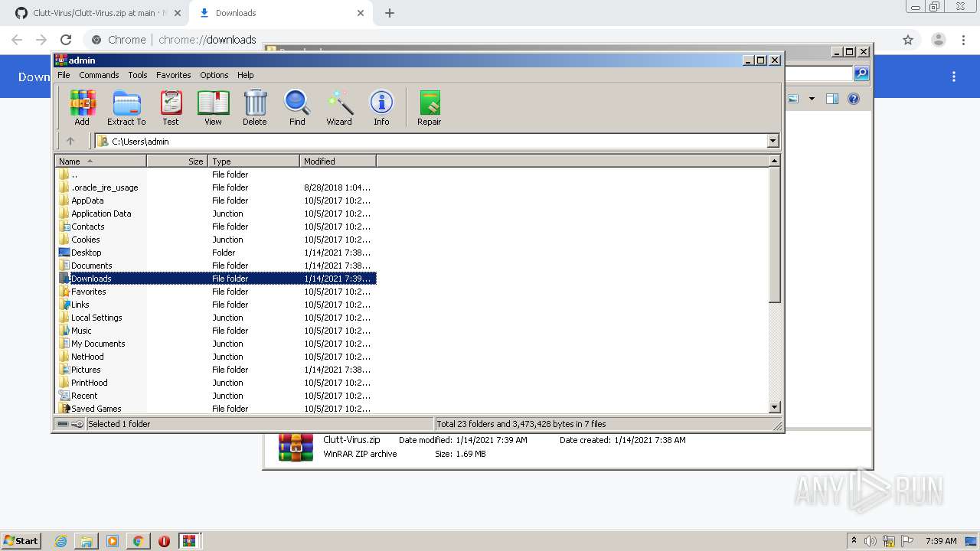Click the Explorer search magnifier button
Image resolution: width=980 pixels, height=551 pixels.
861,73
